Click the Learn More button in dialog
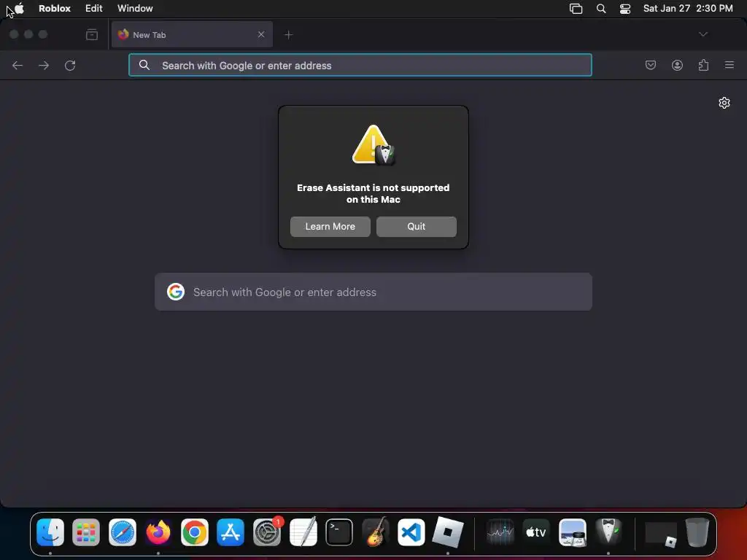The height and width of the screenshot is (560, 747). click(330, 227)
